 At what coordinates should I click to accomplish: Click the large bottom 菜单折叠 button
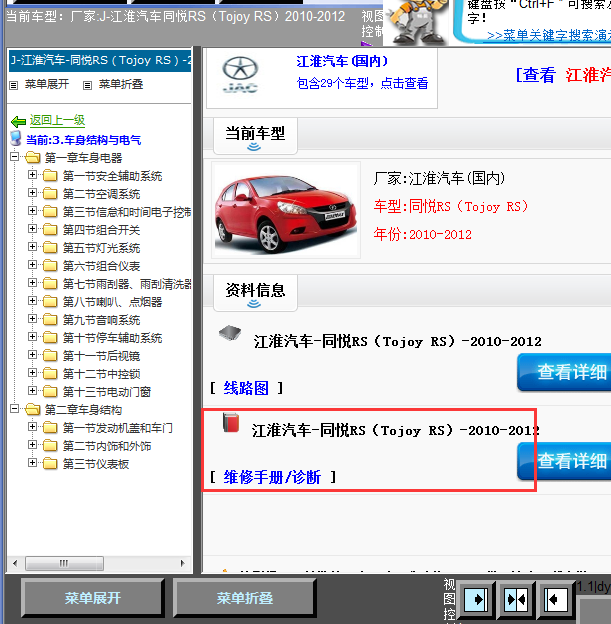(245, 597)
